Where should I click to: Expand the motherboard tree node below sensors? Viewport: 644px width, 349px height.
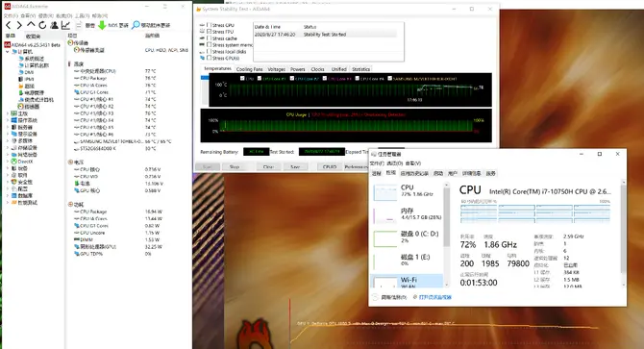(x=8, y=113)
